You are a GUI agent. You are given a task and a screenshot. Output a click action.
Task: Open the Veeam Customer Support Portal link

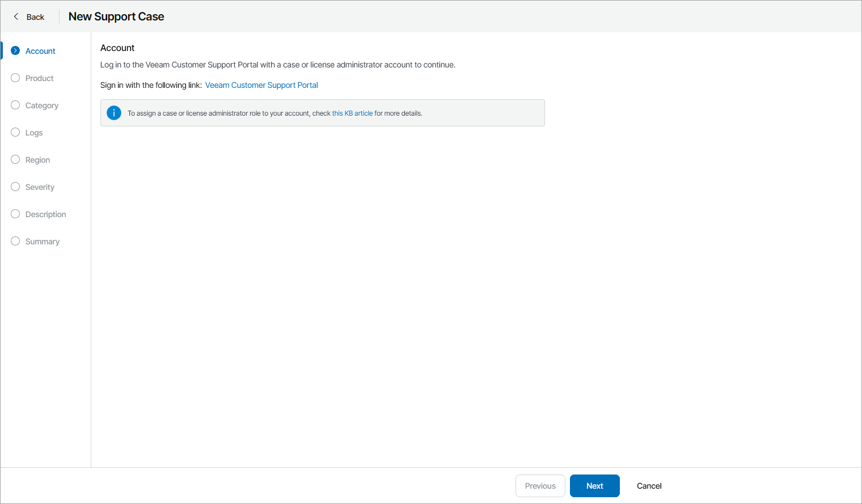(x=261, y=85)
